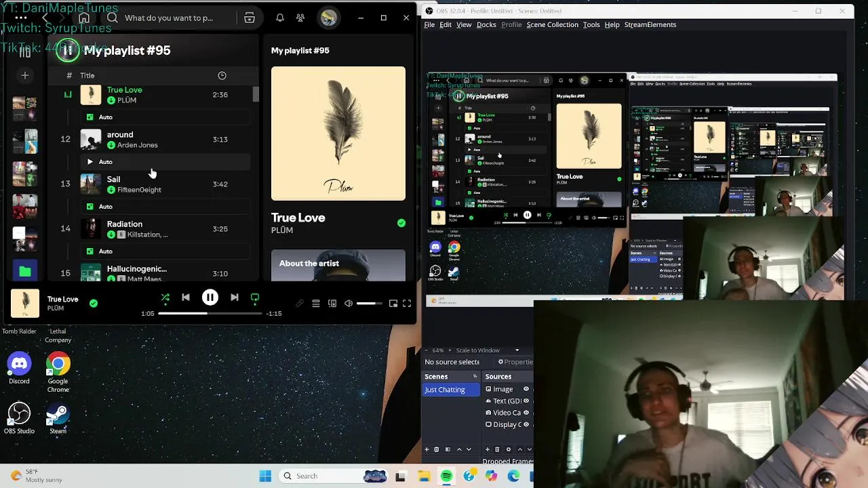Hide Display Capture source eye icon
This screenshot has height=488, width=868.
pos(526,424)
